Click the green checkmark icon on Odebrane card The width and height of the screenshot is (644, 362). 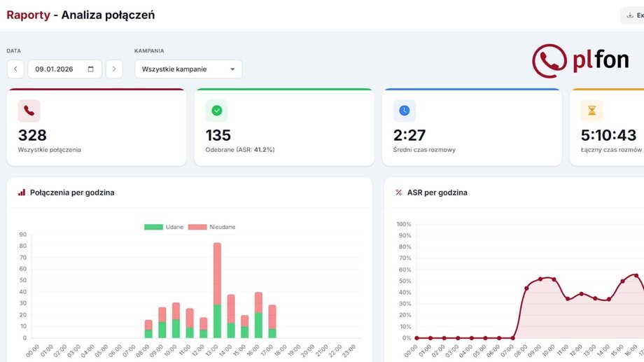tap(216, 111)
